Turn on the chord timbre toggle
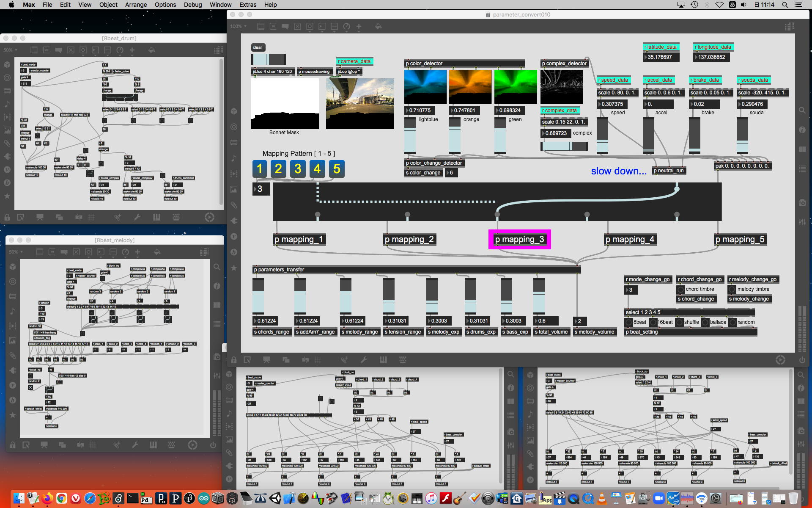This screenshot has height=508, width=812. coord(680,289)
